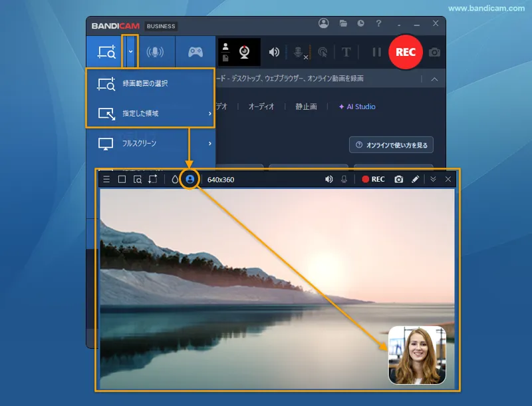Open the 静止画 tab
532x406 pixels.
click(x=306, y=106)
